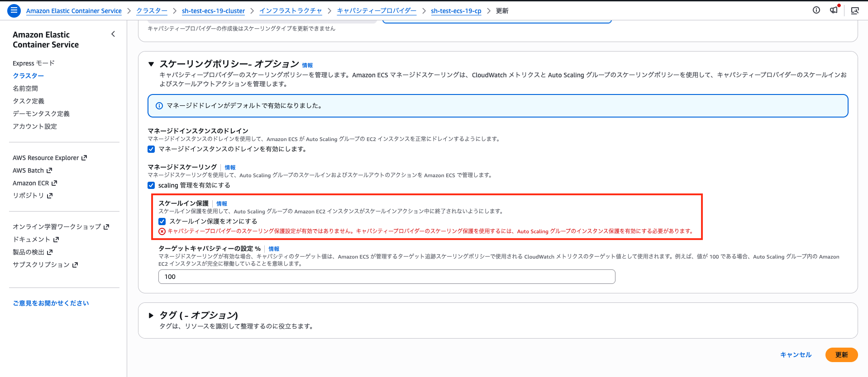Open 製品の検出 sidebar link
The image size is (868, 377).
click(x=29, y=252)
